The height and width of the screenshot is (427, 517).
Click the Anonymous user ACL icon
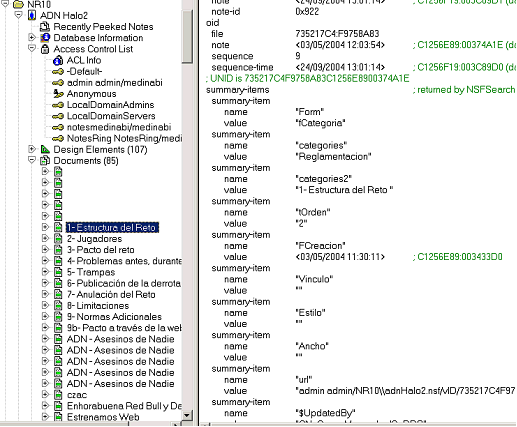point(58,94)
